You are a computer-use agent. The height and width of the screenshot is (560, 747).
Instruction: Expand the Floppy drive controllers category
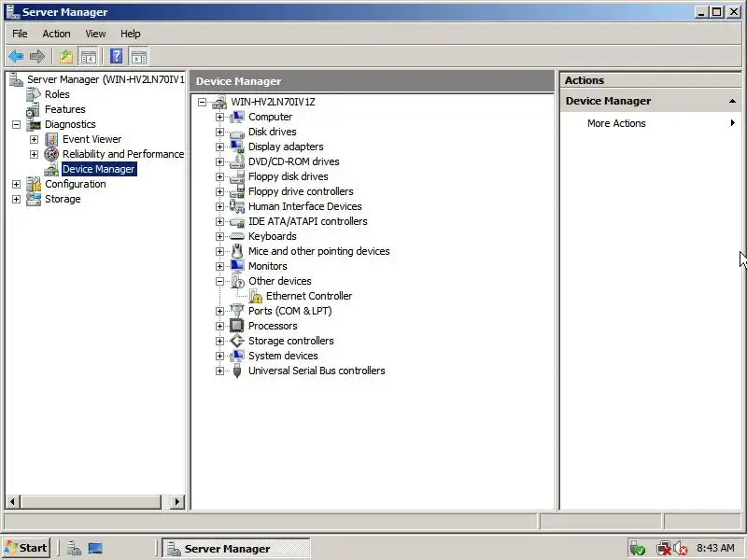219,191
